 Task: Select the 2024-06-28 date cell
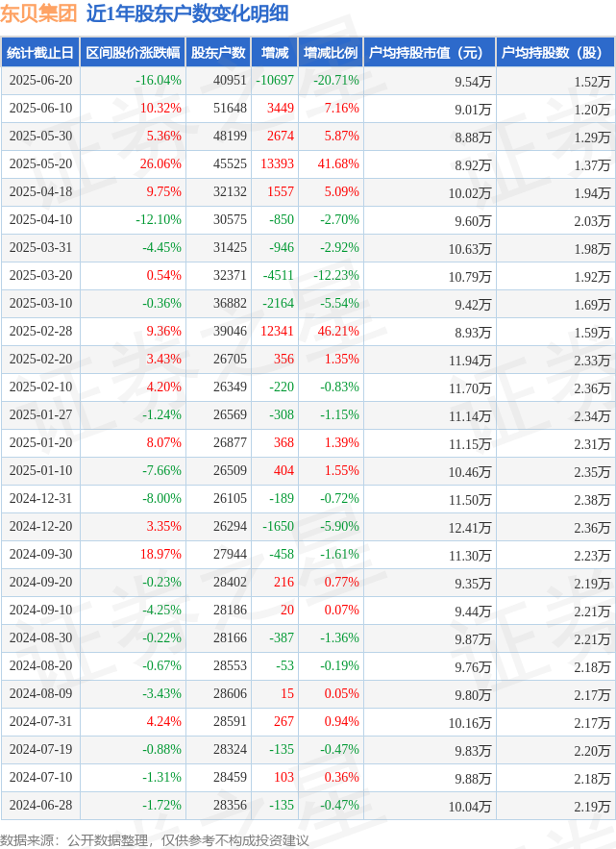coord(40,805)
